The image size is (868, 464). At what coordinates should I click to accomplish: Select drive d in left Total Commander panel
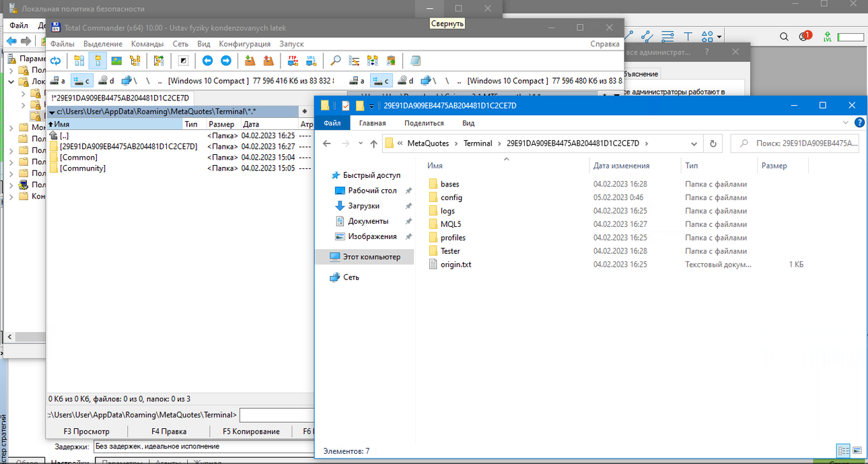[106, 81]
